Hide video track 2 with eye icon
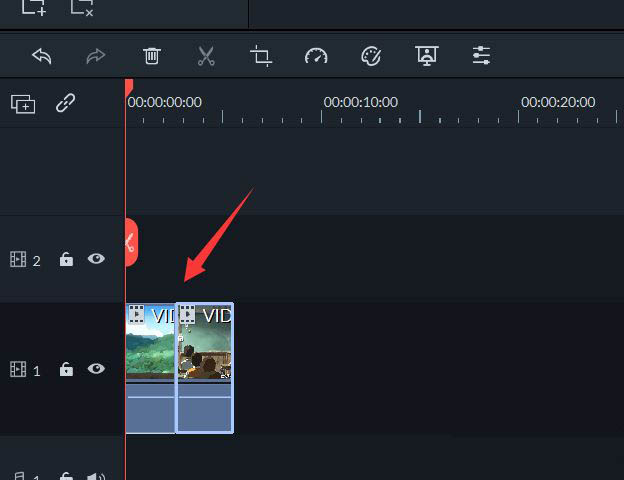The image size is (624, 480). [x=96, y=259]
